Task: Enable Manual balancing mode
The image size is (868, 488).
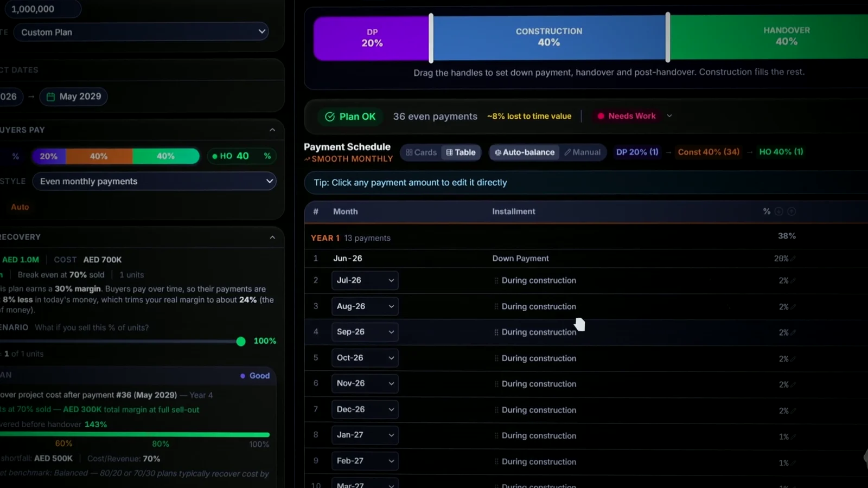Action: click(x=583, y=152)
